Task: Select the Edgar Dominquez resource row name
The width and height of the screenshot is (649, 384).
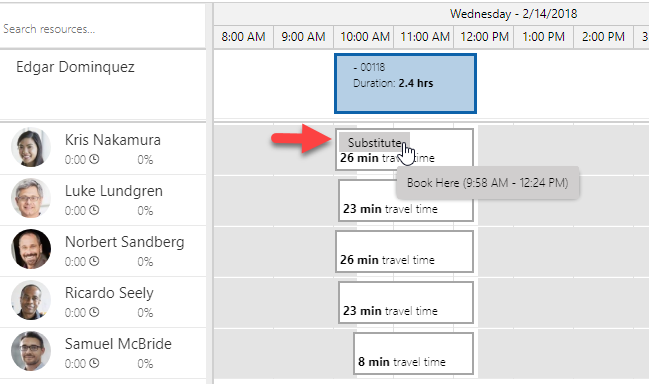Action: click(75, 67)
